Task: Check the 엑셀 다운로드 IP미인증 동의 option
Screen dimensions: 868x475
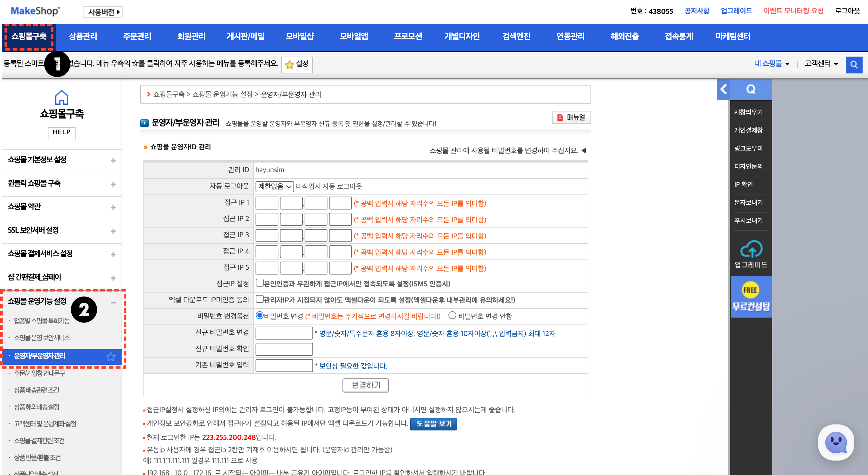Action: tap(259, 300)
